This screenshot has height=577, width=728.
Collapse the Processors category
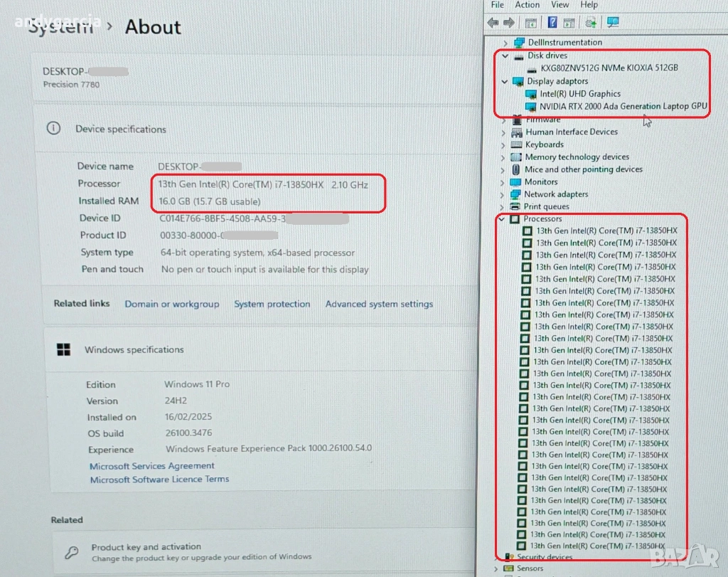tap(502, 219)
